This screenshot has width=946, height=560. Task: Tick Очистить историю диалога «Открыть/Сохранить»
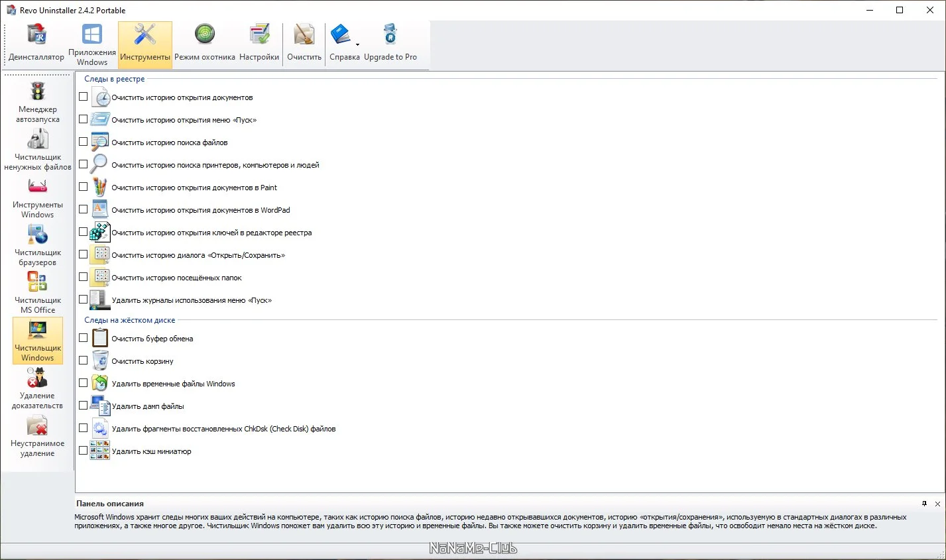click(x=84, y=254)
